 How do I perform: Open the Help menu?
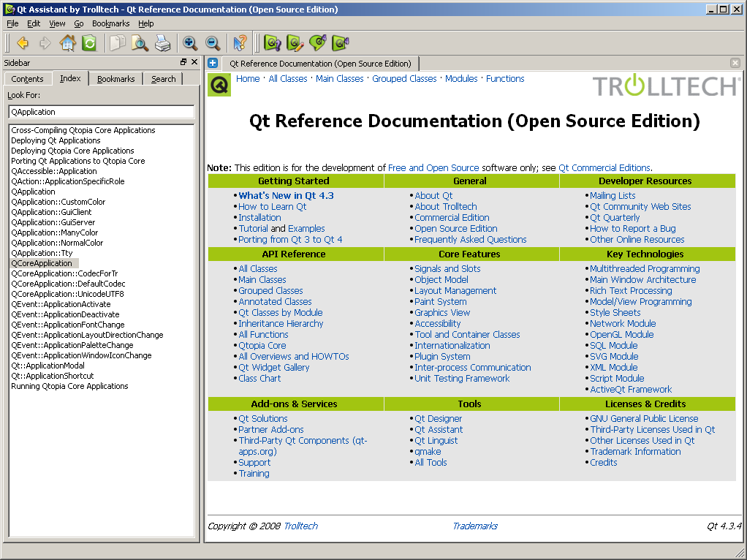[x=145, y=23]
